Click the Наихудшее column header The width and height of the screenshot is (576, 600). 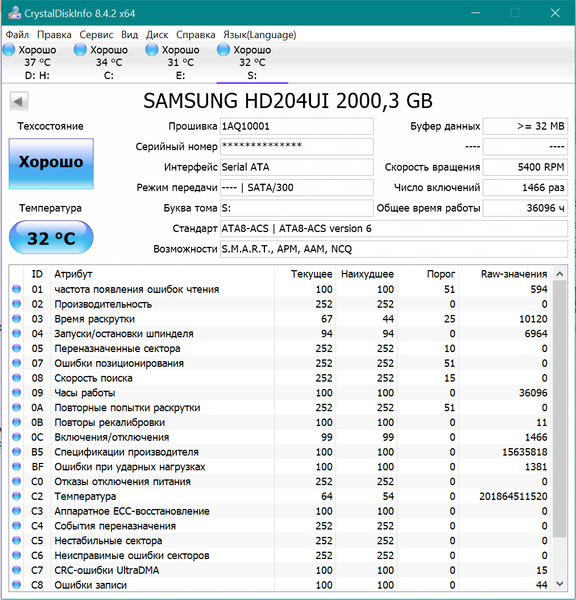click(x=367, y=274)
